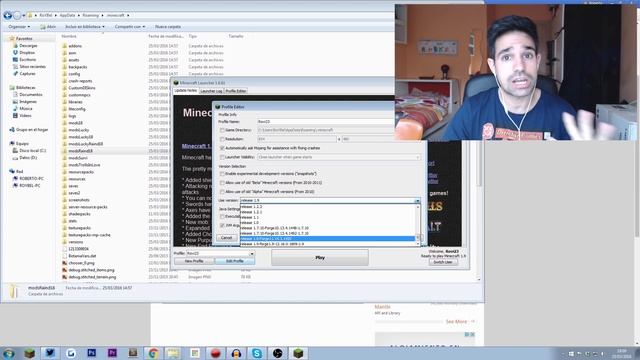Open the Twitter app in the taskbar

50,353
